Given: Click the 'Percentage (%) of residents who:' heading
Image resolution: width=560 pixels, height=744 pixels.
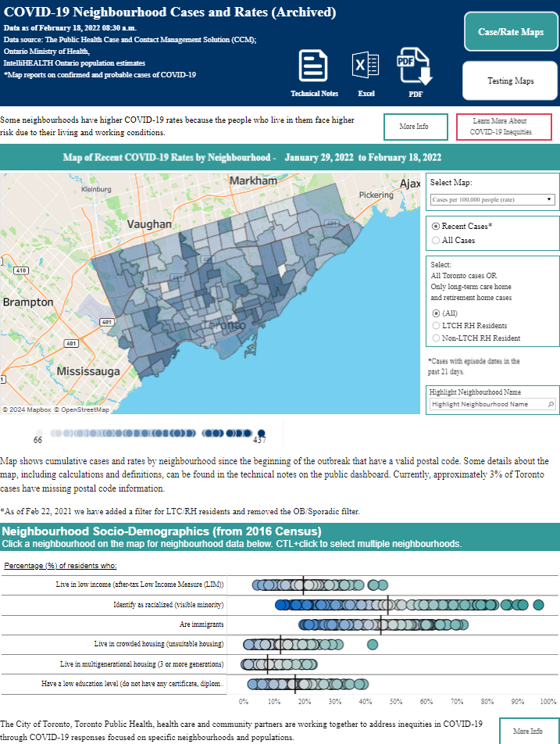Looking at the screenshot, I should pyautogui.click(x=60, y=566).
